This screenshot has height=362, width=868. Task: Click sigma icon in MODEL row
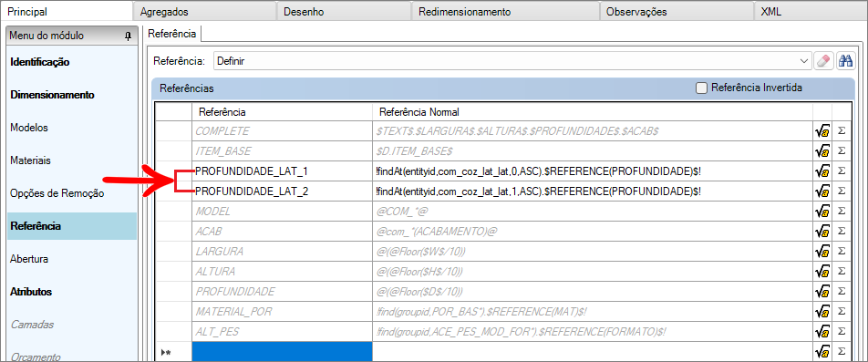point(842,211)
